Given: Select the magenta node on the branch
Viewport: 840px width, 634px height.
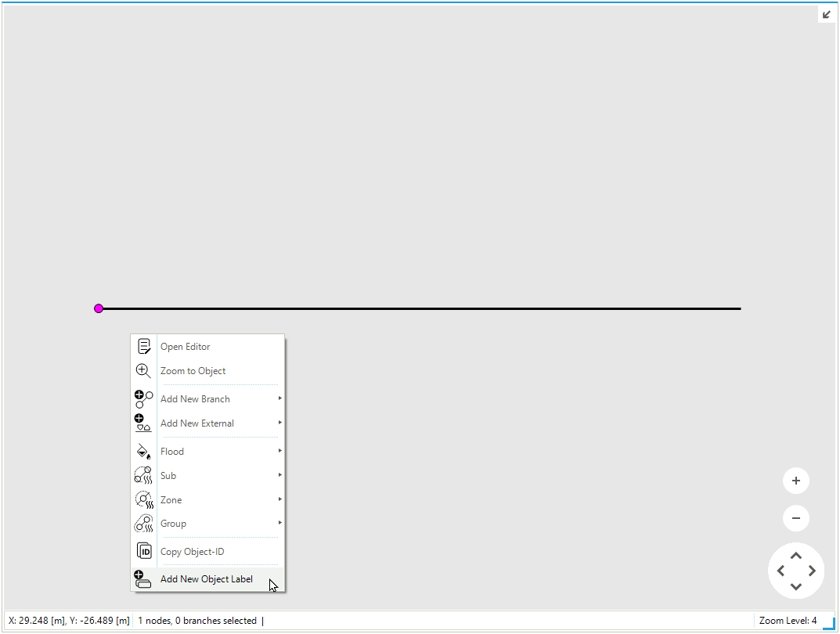Looking at the screenshot, I should [x=99, y=308].
